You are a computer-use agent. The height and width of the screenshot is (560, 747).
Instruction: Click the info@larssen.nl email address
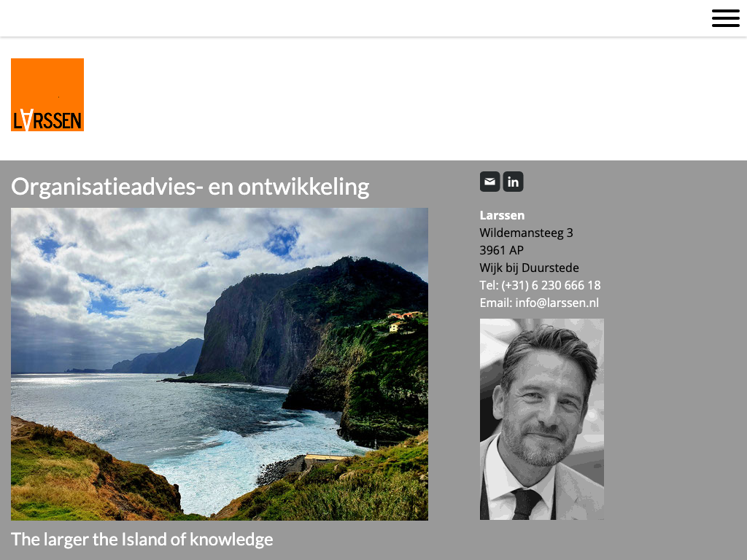[x=557, y=303]
